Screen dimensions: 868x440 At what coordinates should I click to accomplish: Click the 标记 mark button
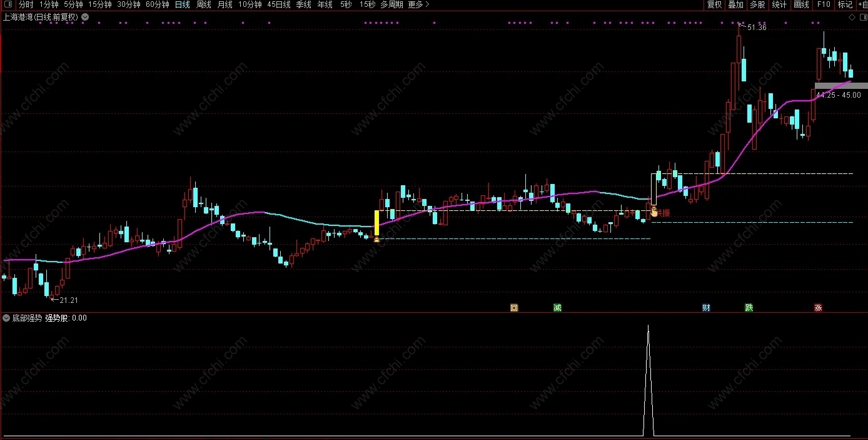pyautogui.click(x=845, y=4)
